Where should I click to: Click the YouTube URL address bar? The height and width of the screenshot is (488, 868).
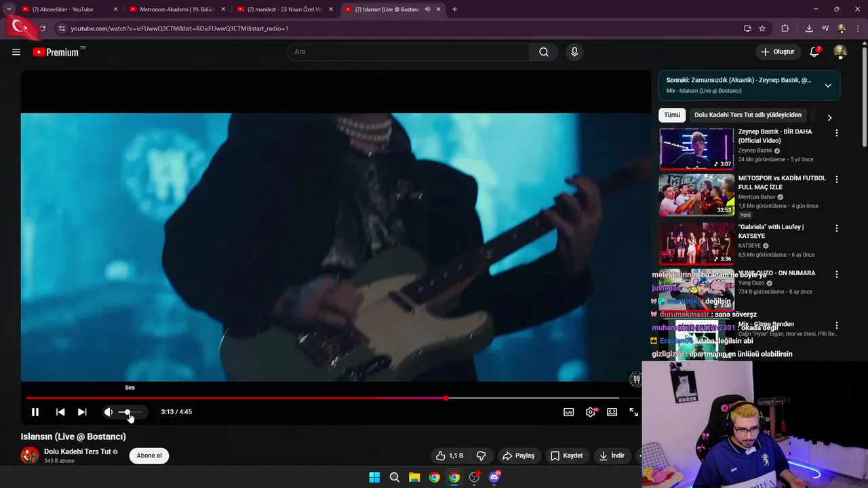pos(400,28)
